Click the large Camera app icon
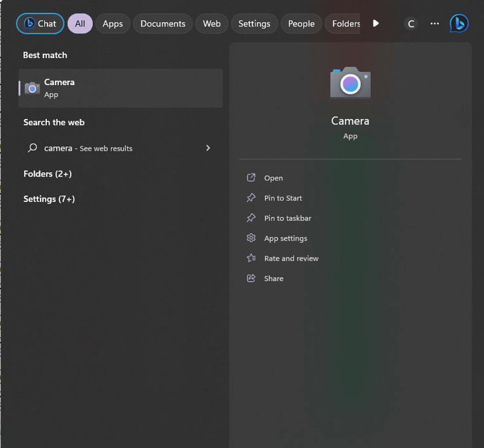 click(350, 82)
